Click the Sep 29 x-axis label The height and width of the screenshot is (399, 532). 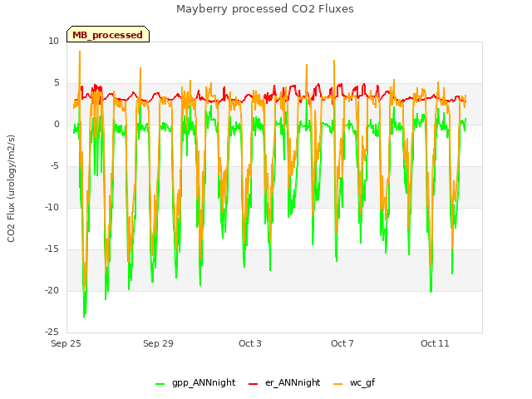click(x=158, y=343)
